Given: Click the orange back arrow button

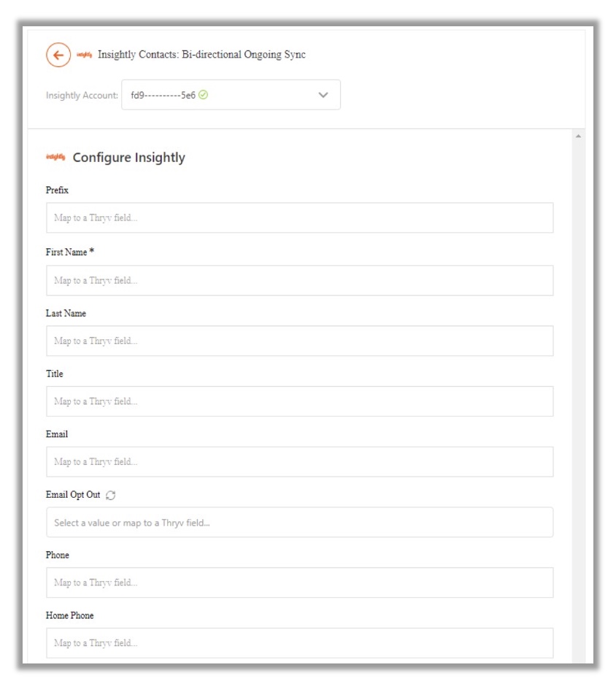Looking at the screenshot, I should click(58, 55).
